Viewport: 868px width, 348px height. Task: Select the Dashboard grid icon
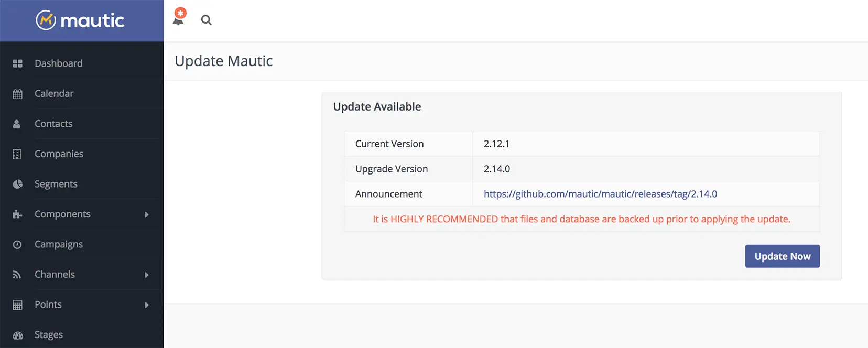click(x=17, y=63)
